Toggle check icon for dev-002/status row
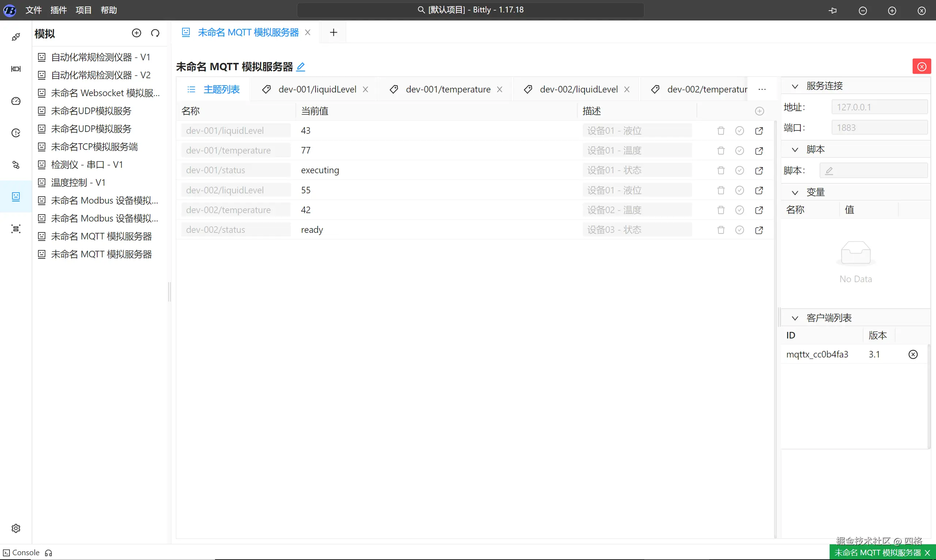936x560 pixels. click(x=739, y=230)
